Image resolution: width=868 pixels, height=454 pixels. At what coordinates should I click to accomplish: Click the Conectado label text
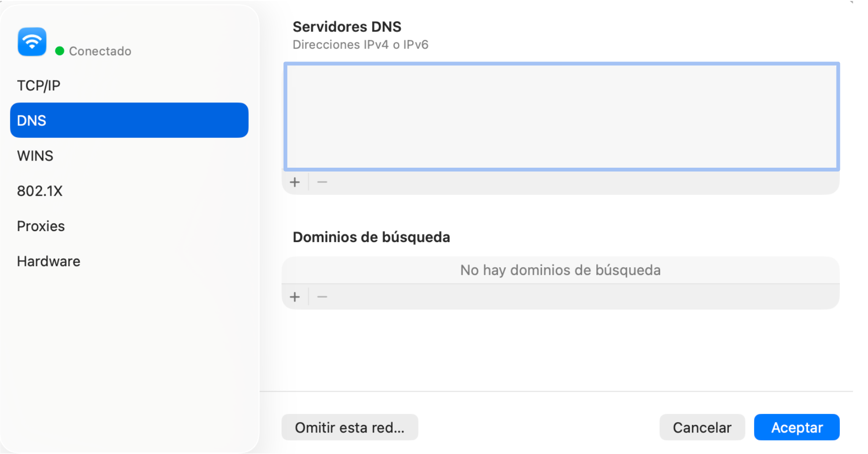pos(100,51)
